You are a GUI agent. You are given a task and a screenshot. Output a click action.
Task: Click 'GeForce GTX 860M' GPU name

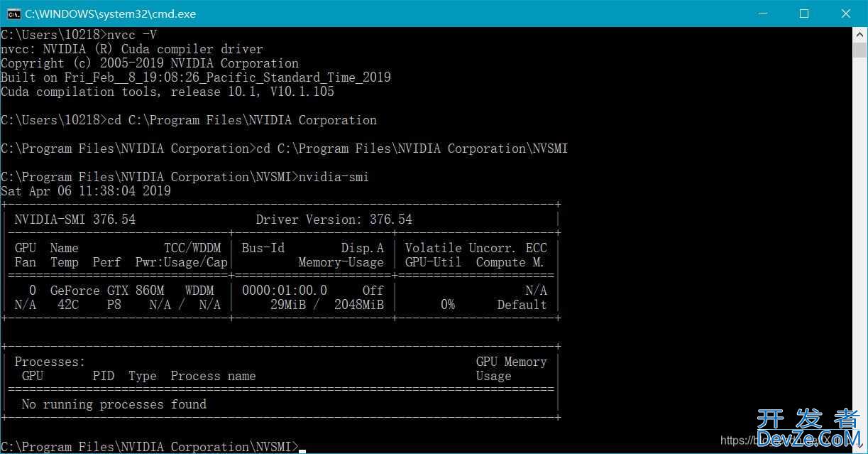click(107, 291)
